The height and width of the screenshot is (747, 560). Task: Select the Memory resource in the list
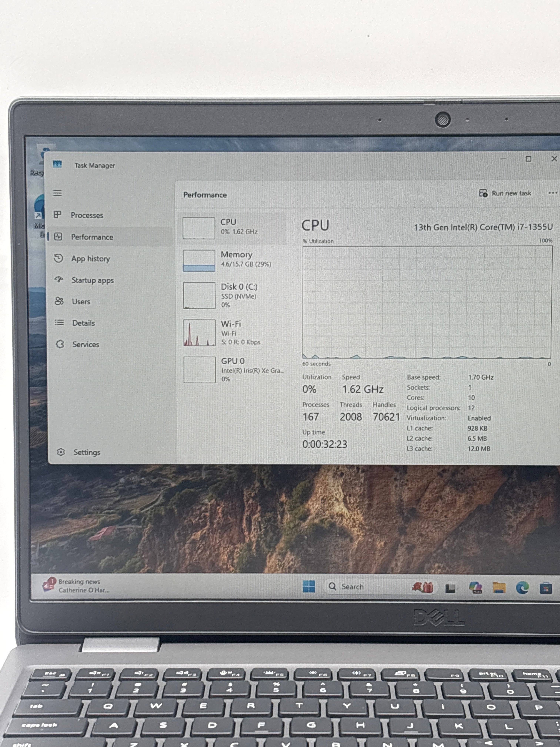[x=233, y=260]
